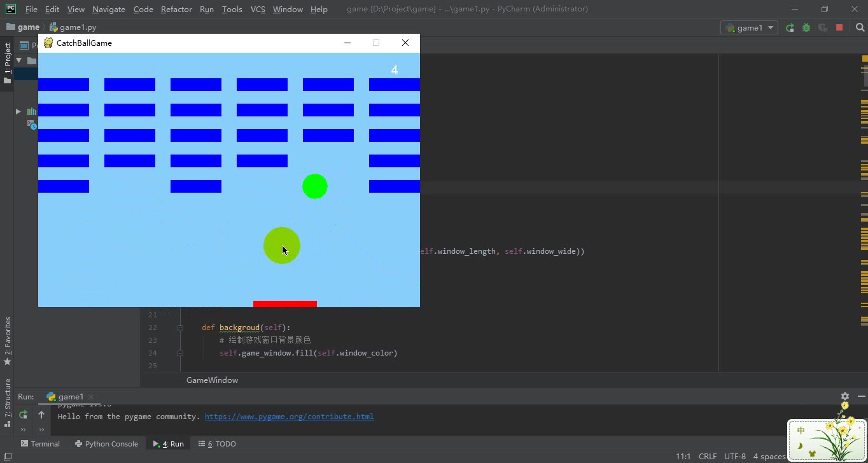Click the 11:1 cursor position status
Image resolution: width=868 pixels, height=463 pixels.
[683, 456]
